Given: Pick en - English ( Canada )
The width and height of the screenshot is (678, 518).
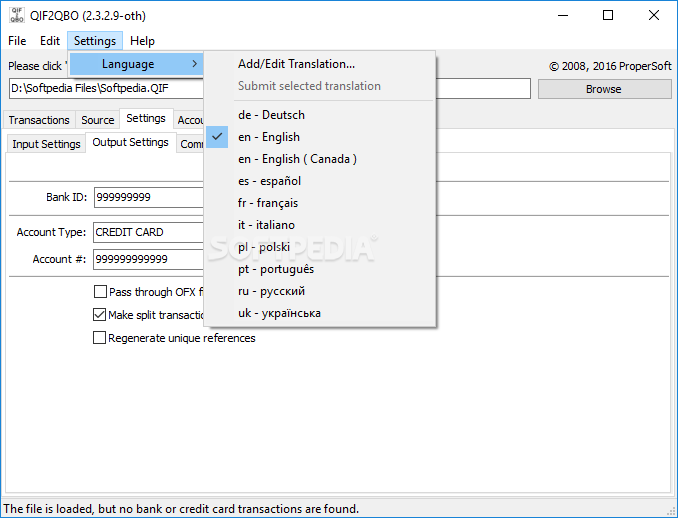Looking at the screenshot, I should [x=320, y=159].
